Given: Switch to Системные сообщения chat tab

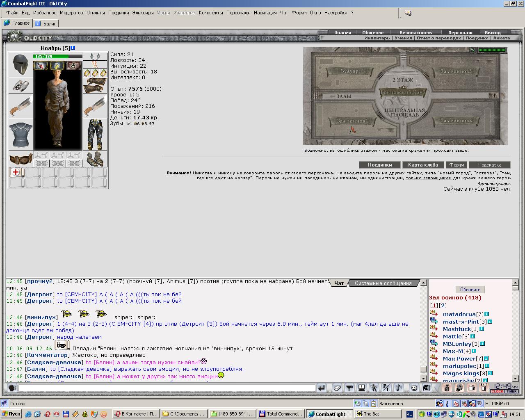Looking at the screenshot, I should pyautogui.click(x=383, y=283).
